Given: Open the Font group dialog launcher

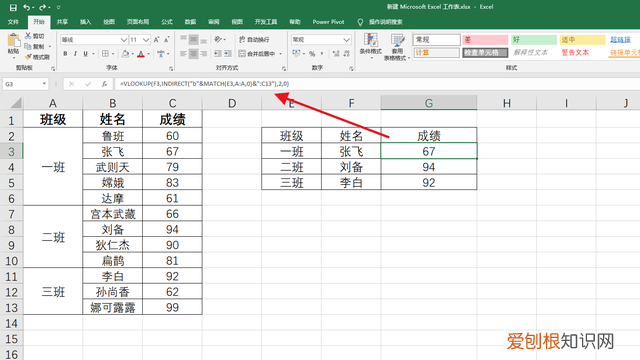Looking at the screenshot, I should click(x=171, y=69).
